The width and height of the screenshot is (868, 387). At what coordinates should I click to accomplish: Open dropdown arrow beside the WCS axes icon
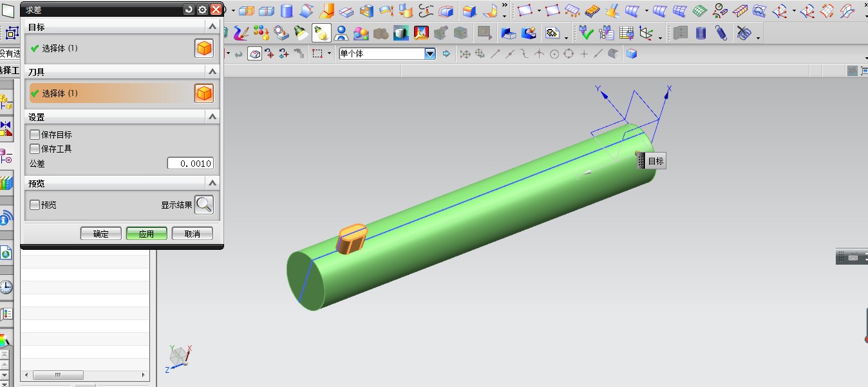tap(660, 38)
